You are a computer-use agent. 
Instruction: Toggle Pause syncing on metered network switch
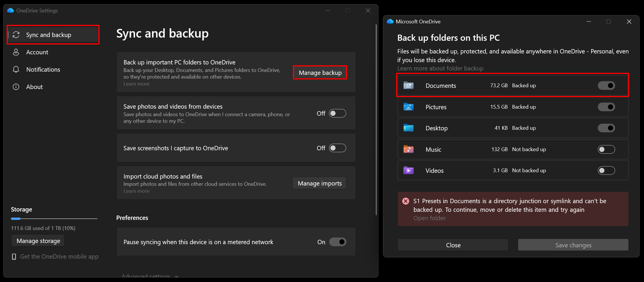[x=338, y=242]
